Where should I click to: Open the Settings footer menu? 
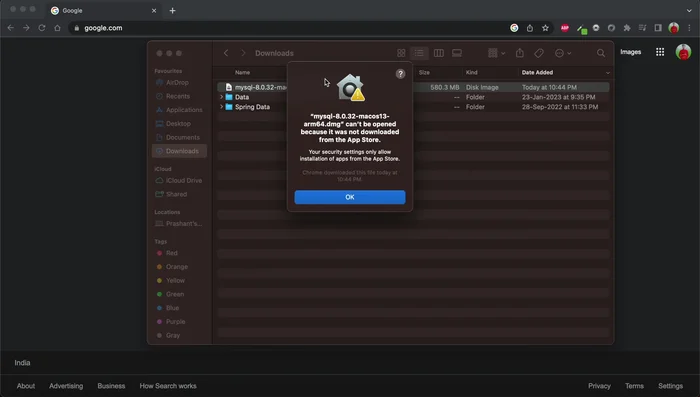pyautogui.click(x=671, y=386)
